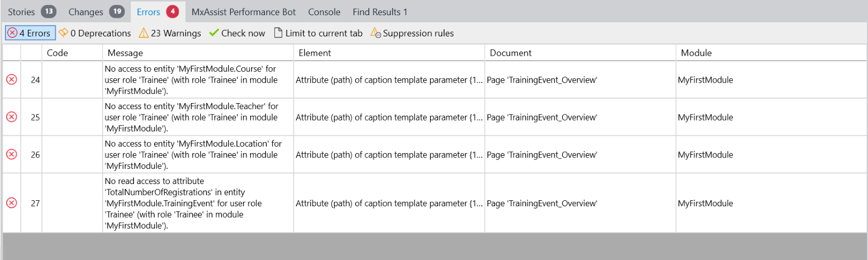Select the TotalNumberOfRegistrations read access error row
Image resolution: width=868 pixels, height=260 pixels.
click(x=434, y=203)
